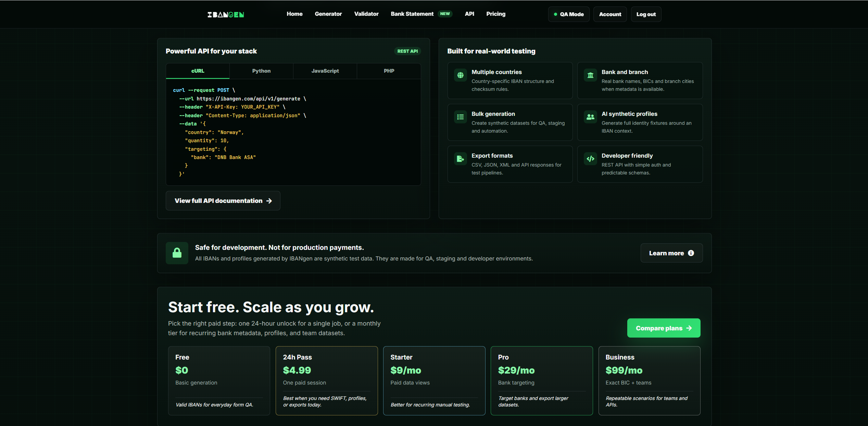This screenshot has height=426, width=868.
Task: Click the Bulk generation heading
Action: [493, 114]
